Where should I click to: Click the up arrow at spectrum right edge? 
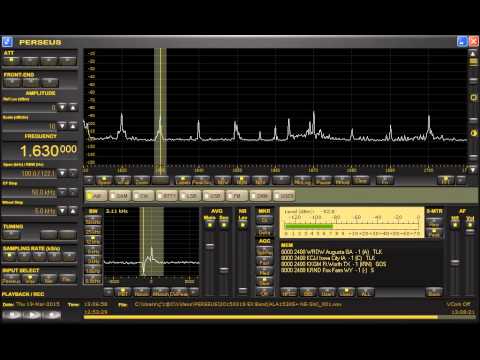click(473, 53)
